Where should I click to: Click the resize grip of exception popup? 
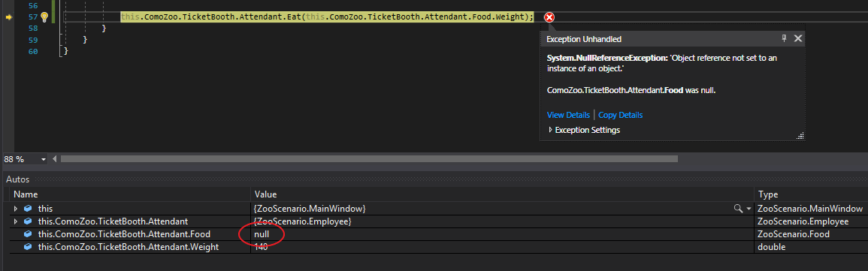click(x=800, y=136)
